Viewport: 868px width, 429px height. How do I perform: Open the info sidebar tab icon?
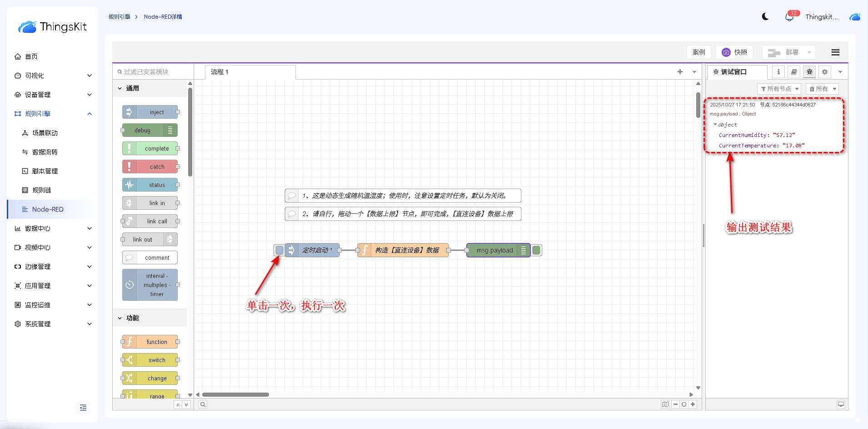tap(778, 72)
